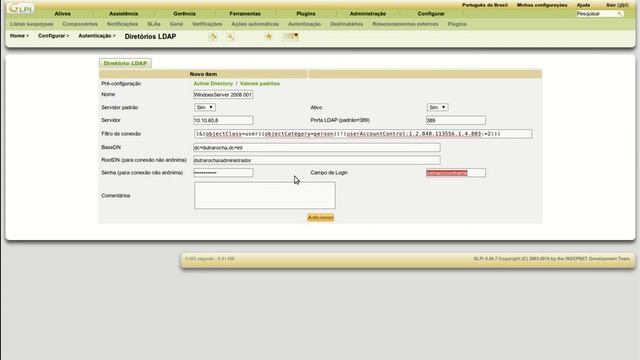640x360 pixels.
Task: Open the Ajuda link
Action: tap(583, 5)
